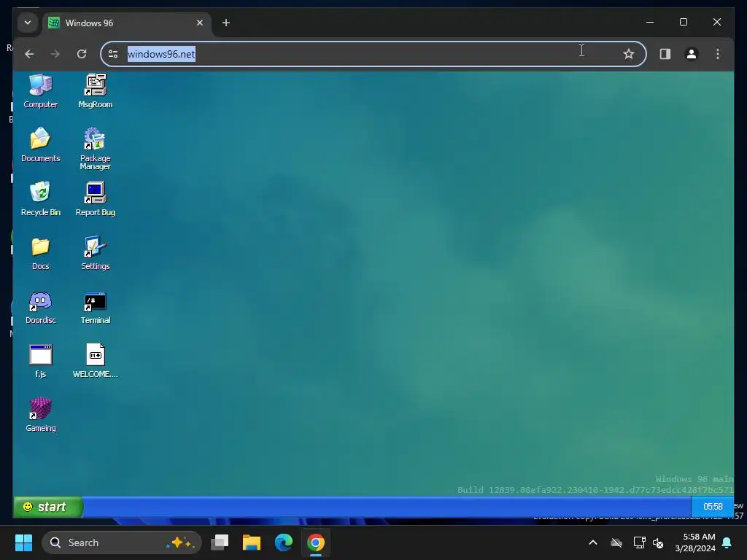Select the f.js file icon
Viewport: 747px width, 560px height.
coord(41,360)
